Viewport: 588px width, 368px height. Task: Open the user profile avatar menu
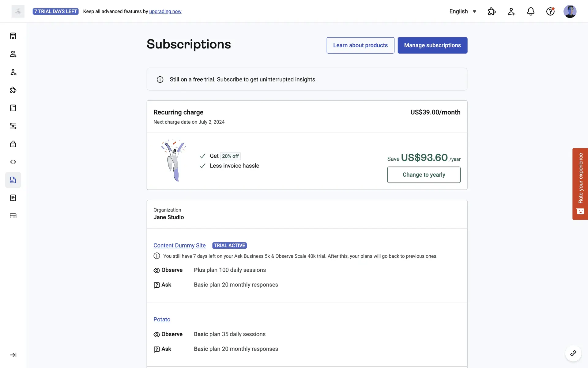(x=570, y=12)
